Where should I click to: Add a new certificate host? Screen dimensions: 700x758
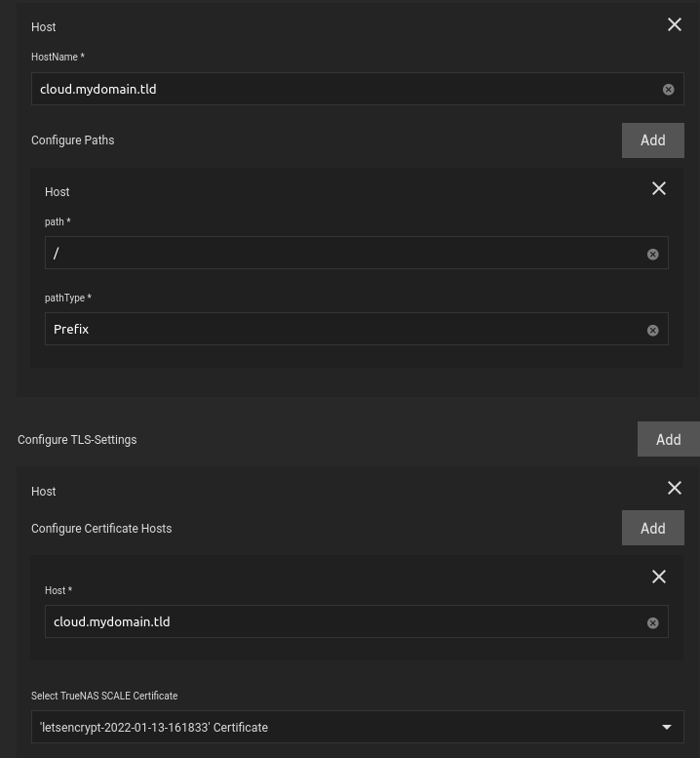[x=652, y=529]
